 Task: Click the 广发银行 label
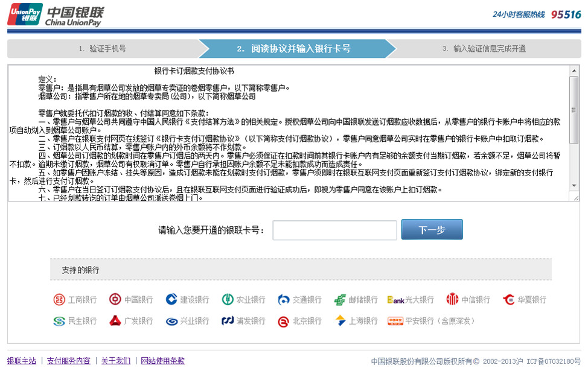139,321
